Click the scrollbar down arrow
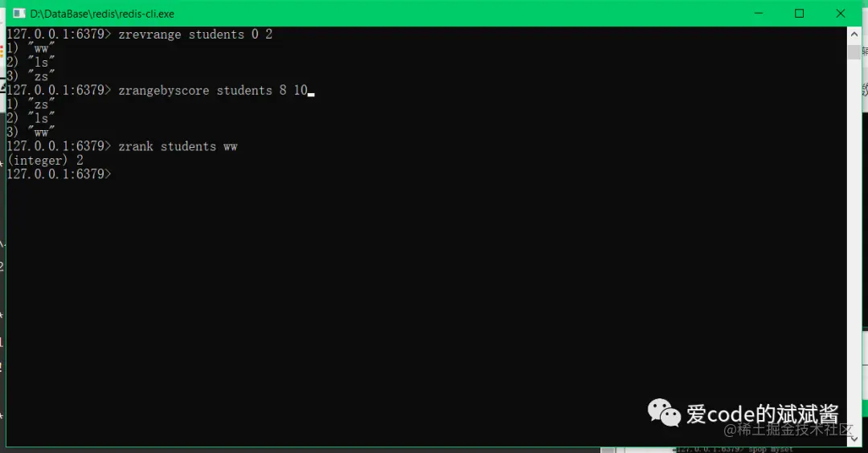 [854, 439]
